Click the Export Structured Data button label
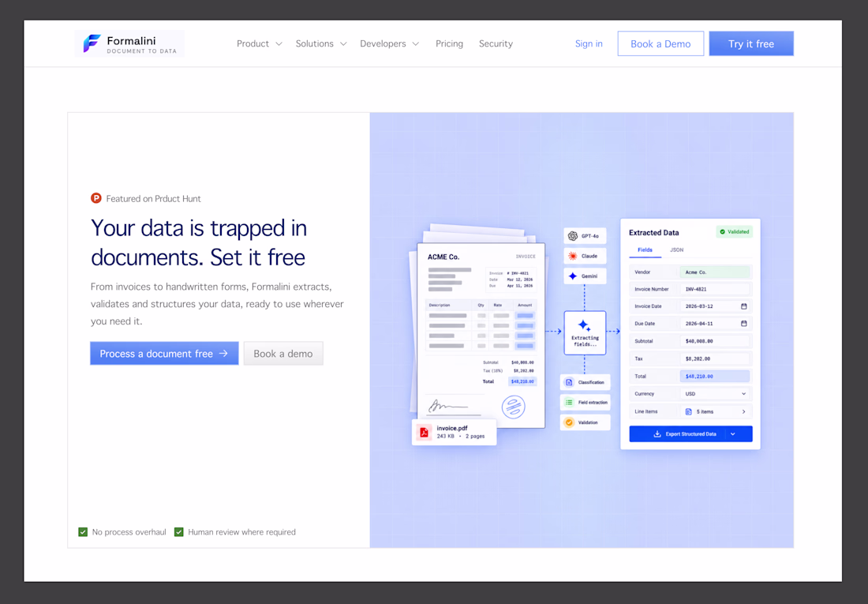Viewport: 868px width, 604px height. click(x=691, y=434)
